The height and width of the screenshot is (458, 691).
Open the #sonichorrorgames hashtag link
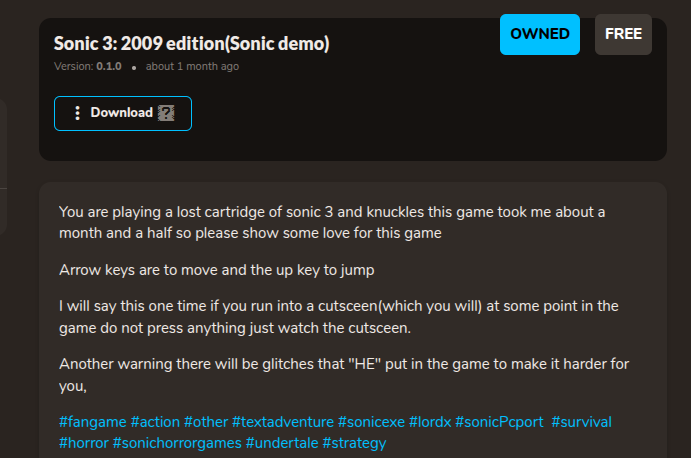[177, 443]
